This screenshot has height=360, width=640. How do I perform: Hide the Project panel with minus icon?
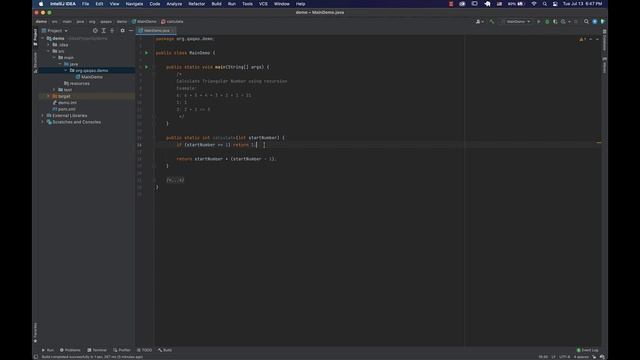click(x=131, y=31)
